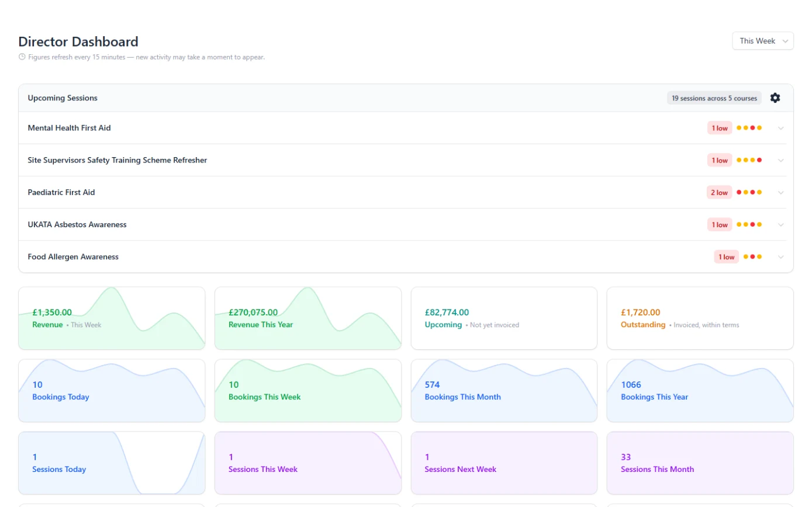Open the Bookings This Month card
This screenshot has height=507, width=812.
(504, 391)
